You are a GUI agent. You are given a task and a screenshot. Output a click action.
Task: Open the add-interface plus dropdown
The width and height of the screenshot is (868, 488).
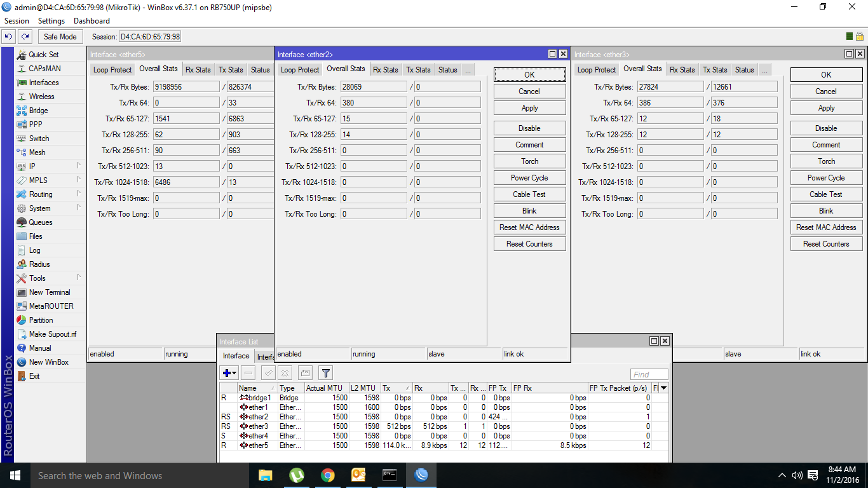tap(229, 373)
